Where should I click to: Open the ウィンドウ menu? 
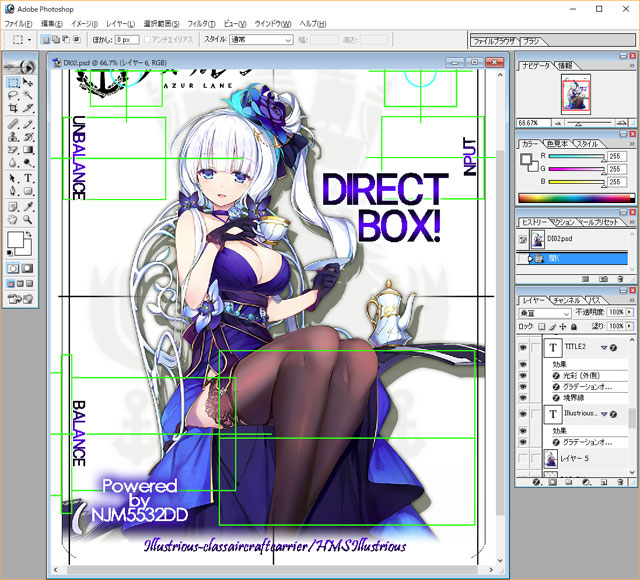coord(273,24)
